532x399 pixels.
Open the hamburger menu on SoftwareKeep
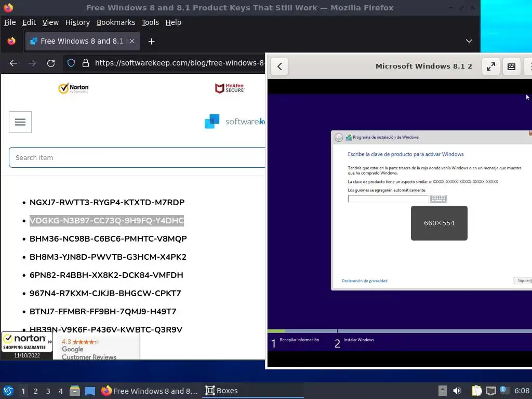click(20, 122)
